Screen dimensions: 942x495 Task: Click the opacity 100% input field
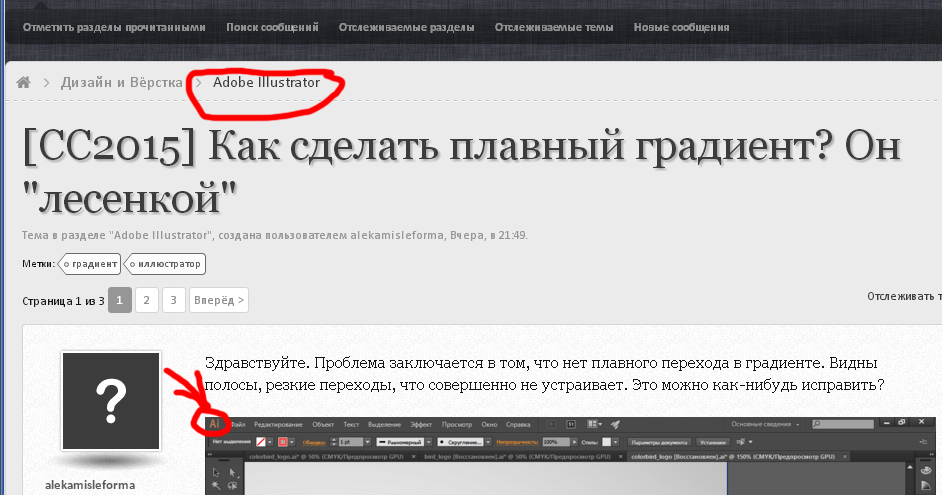[x=556, y=442]
